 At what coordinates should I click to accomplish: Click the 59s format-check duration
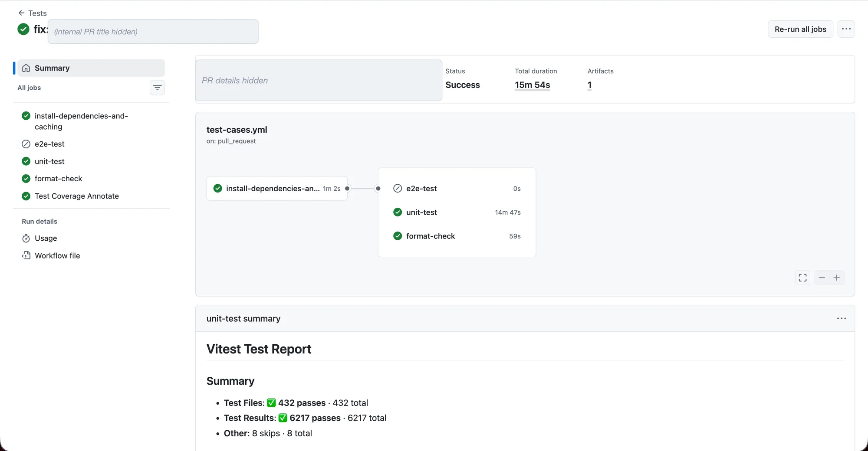(515, 236)
